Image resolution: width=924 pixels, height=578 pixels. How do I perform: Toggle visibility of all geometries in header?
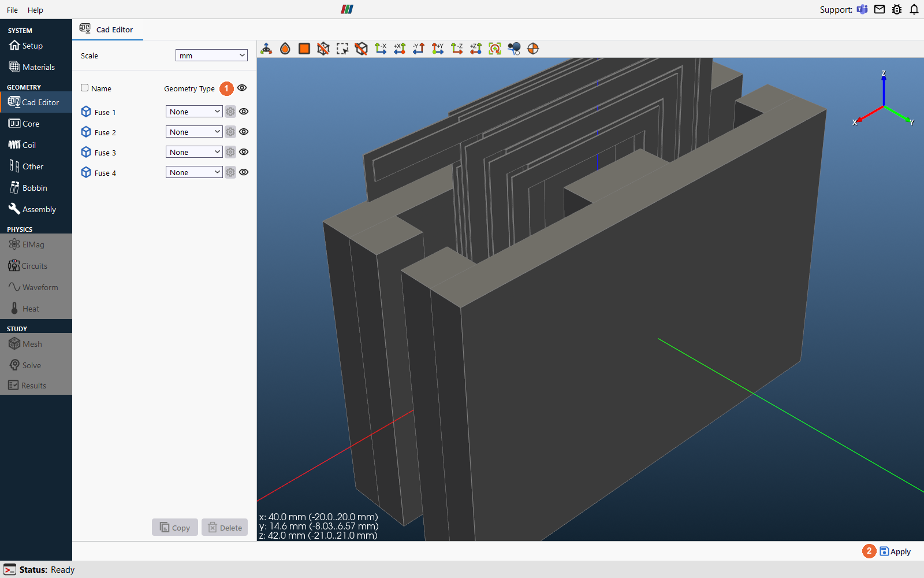tap(242, 88)
